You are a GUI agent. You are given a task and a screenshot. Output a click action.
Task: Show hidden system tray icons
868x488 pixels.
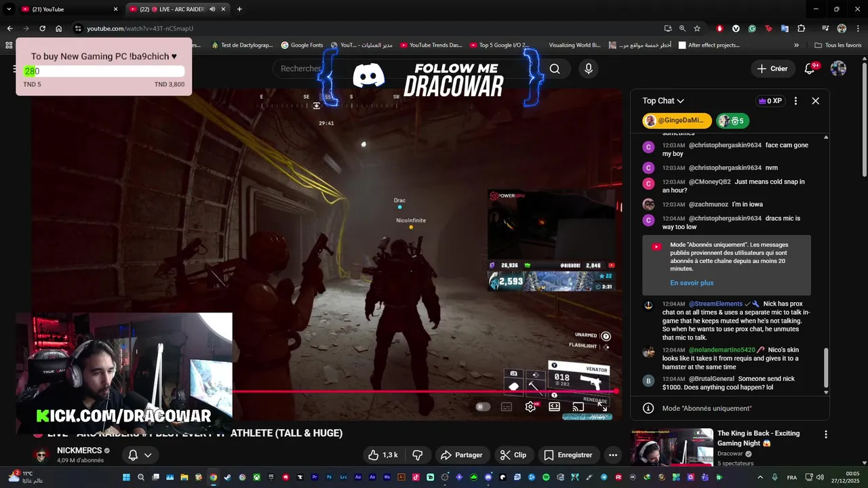tap(759, 477)
